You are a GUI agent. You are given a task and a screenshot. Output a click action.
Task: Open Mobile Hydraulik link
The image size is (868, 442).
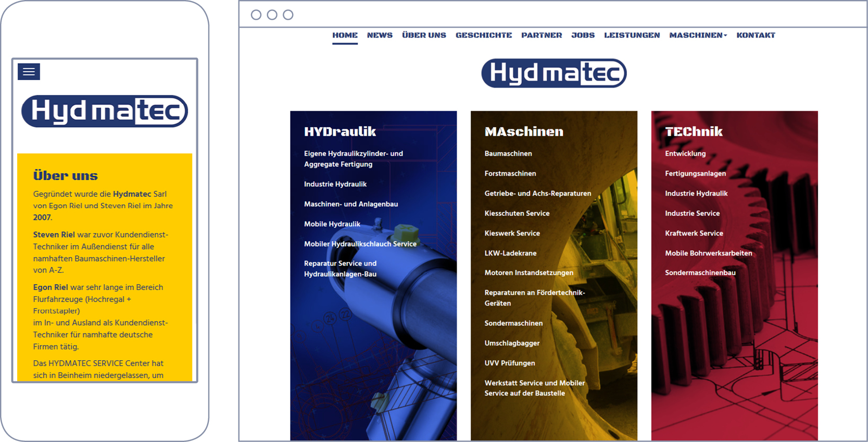[x=332, y=224]
